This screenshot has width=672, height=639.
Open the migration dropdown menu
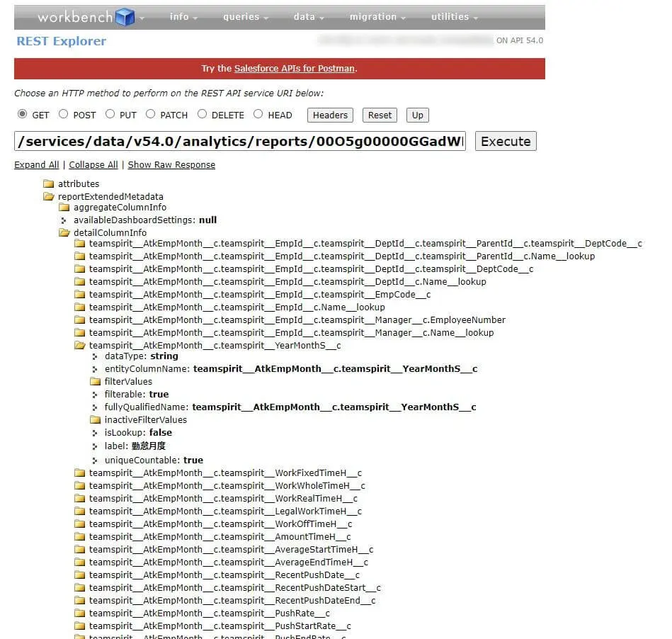(377, 17)
